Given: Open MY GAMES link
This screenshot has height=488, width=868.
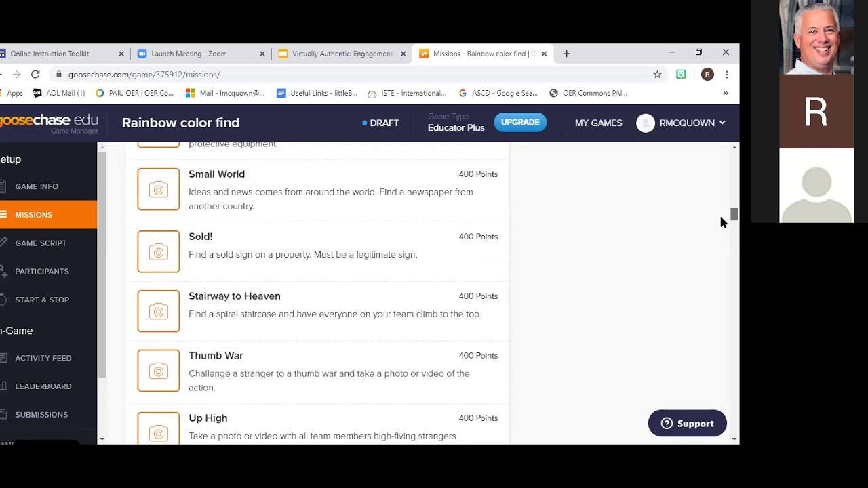Looking at the screenshot, I should [x=598, y=123].
